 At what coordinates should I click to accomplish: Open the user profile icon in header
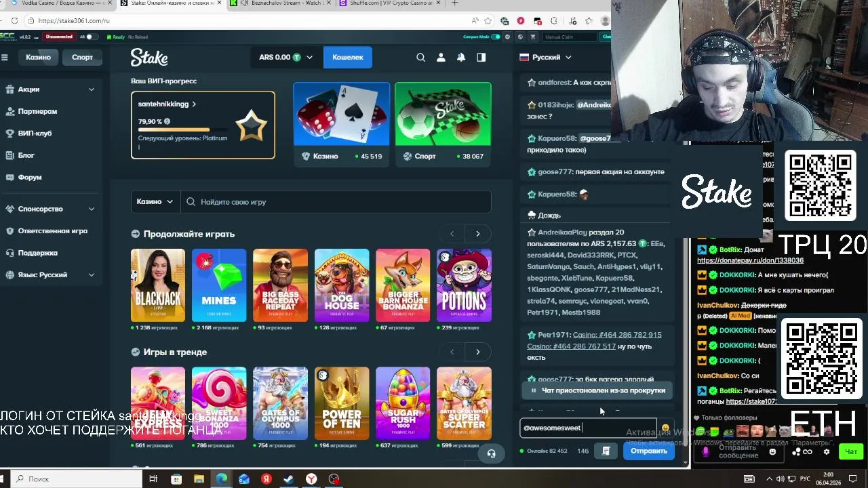pos(441,58)
